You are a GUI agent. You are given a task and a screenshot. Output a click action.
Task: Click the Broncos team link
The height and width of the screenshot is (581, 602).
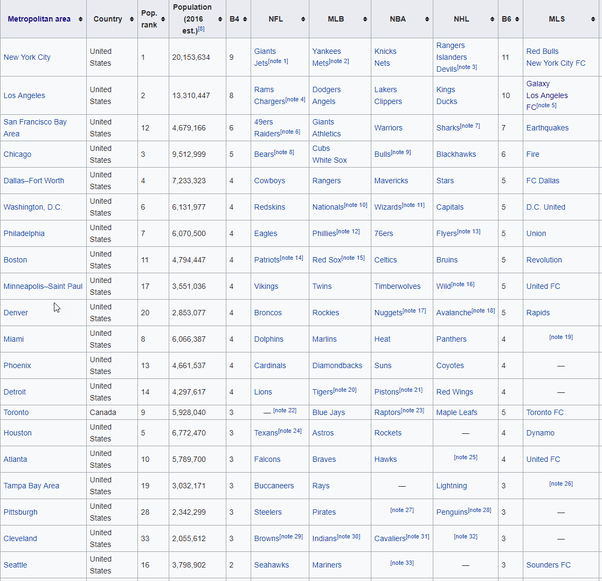[x=268, y=313]
